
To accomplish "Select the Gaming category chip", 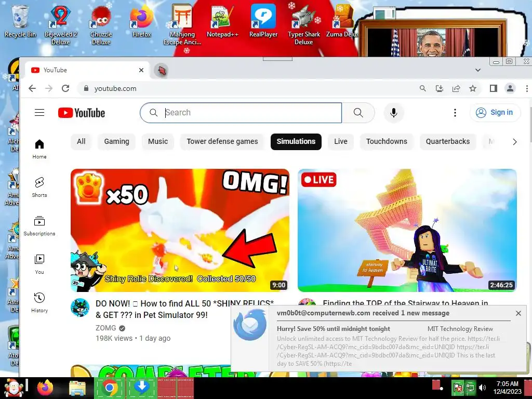I will tap(117, 141).
